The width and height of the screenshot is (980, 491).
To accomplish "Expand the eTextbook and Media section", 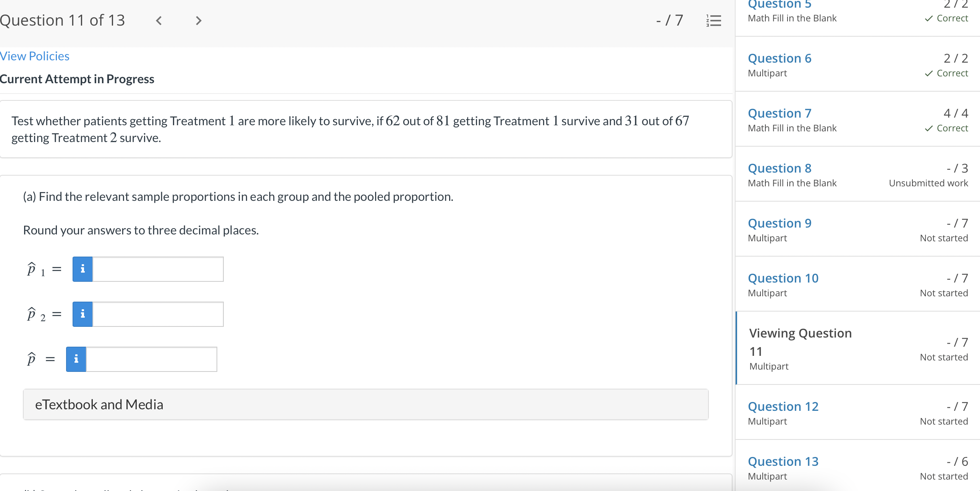I will tap(99, 404).
